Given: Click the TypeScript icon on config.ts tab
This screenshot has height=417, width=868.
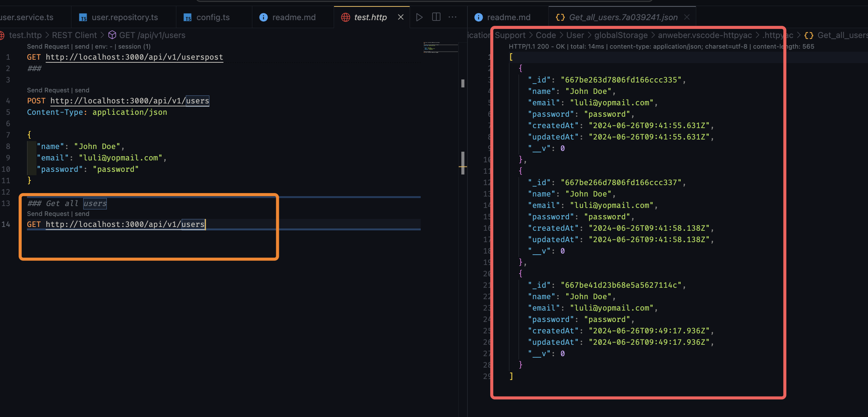Looking at the screenshot, I should click(187, 17).
